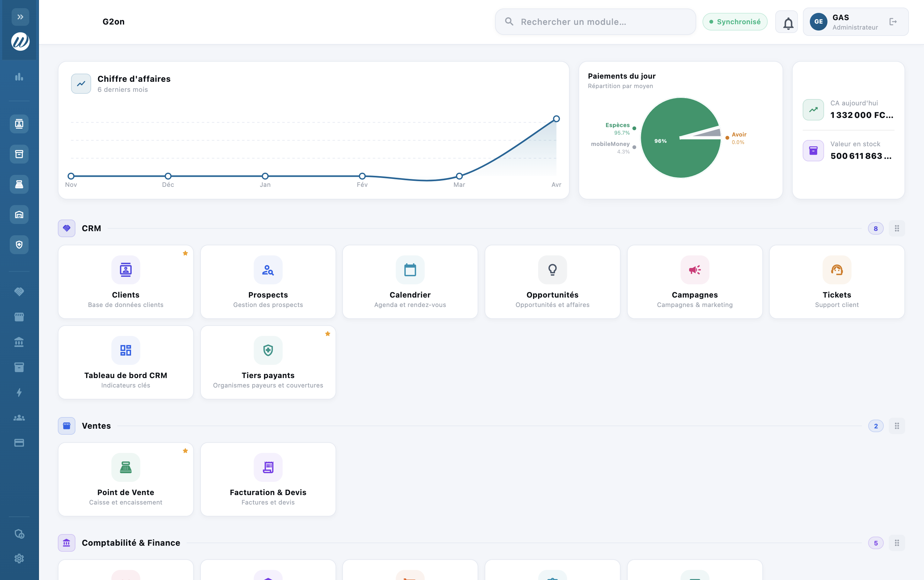Open the upper archive box shortcut in the sidebar

click(x=19, y=154)
